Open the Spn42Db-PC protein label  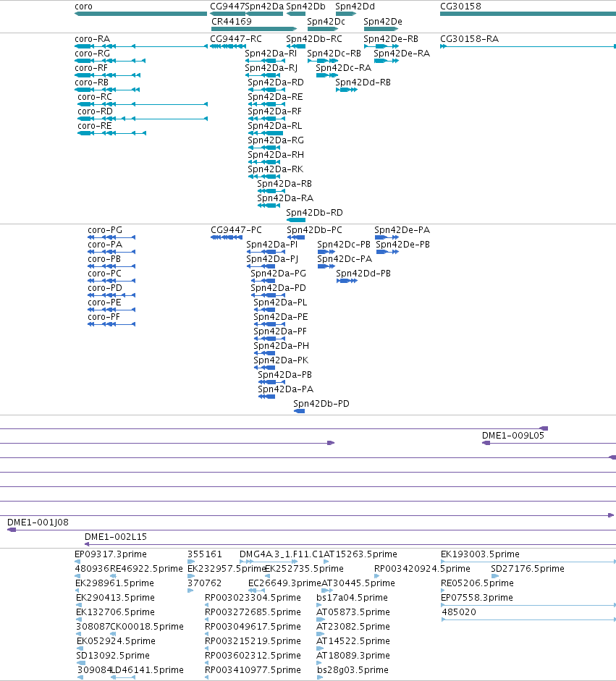[315, 230]
